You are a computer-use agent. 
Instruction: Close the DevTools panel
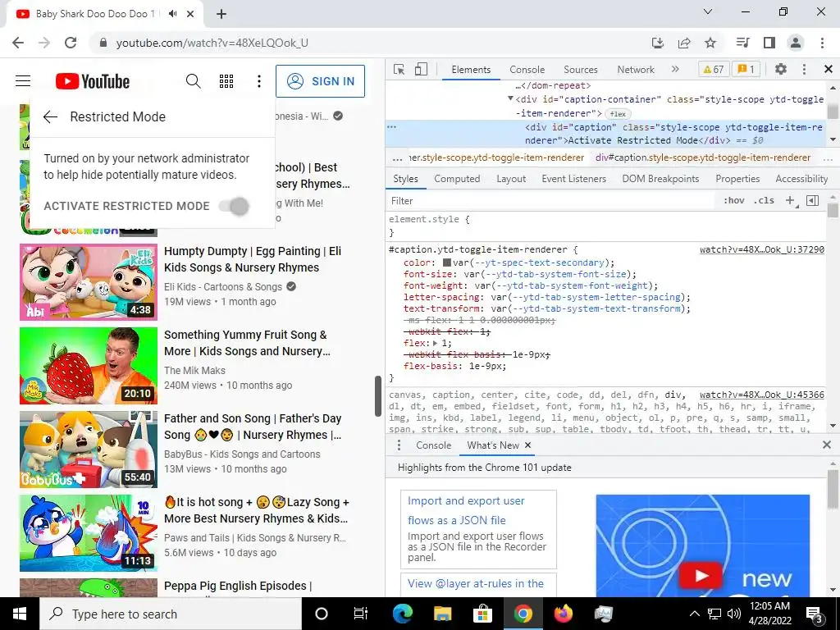coord(829,69)
